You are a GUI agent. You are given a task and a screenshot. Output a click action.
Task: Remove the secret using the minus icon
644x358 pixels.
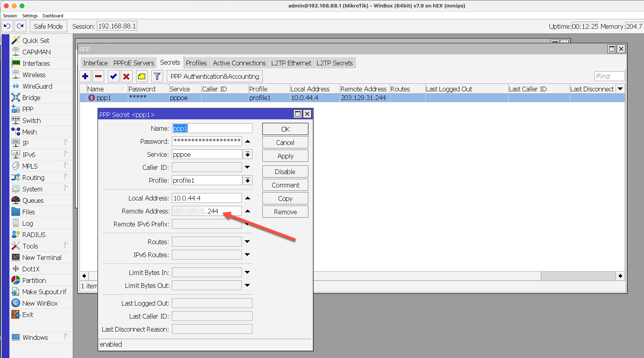tap(98, 76)
